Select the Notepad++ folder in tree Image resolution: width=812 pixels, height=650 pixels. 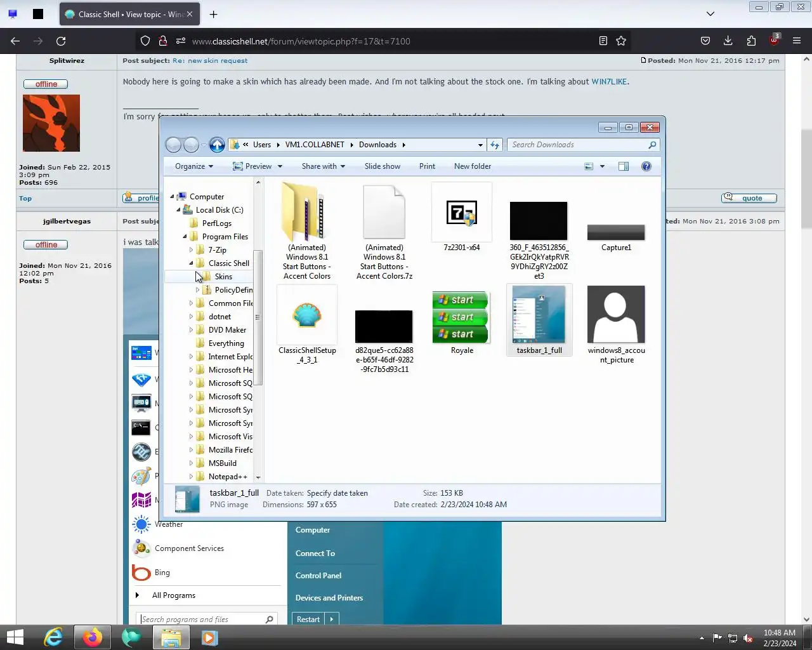point(228,477)
